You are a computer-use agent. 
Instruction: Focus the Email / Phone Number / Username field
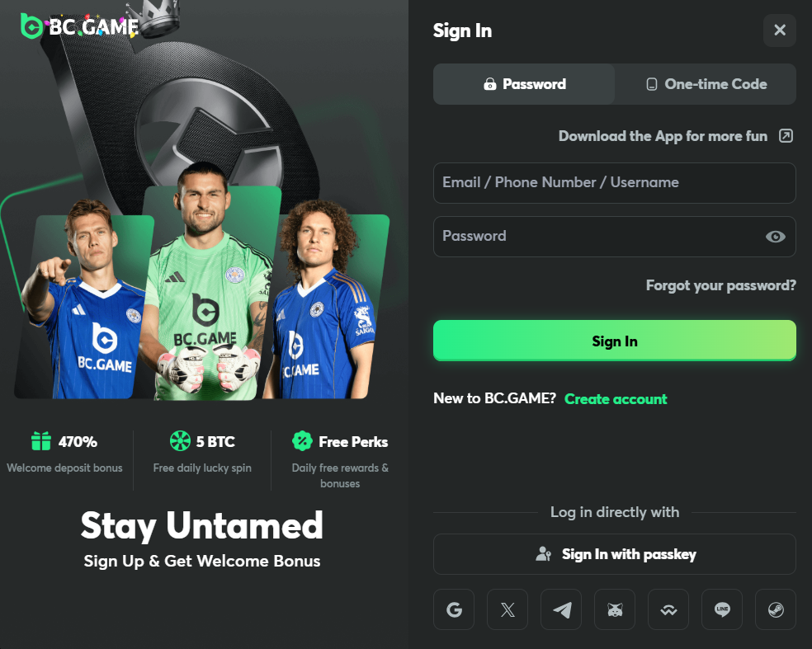click(614, 183)
